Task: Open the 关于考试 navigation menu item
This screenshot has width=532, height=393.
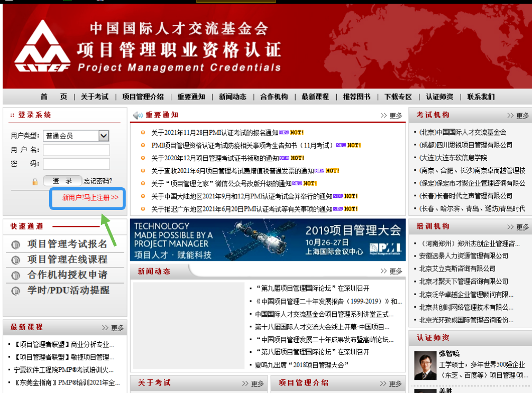Action: pos(94,97)
